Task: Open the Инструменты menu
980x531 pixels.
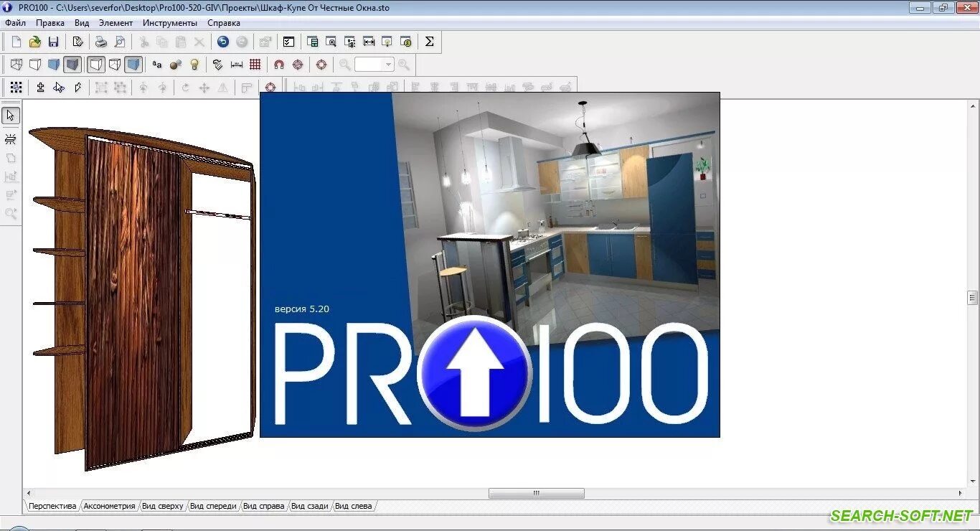Action: click(170, 23)
